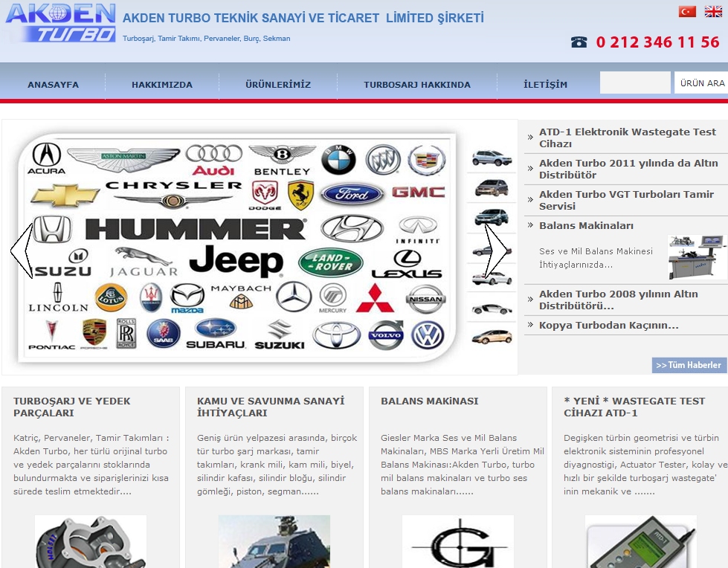728x568 pixels.
Task: Click description starting 'Geniş ürün yelpazesi arasında'
Action: (x=277, y=465)
